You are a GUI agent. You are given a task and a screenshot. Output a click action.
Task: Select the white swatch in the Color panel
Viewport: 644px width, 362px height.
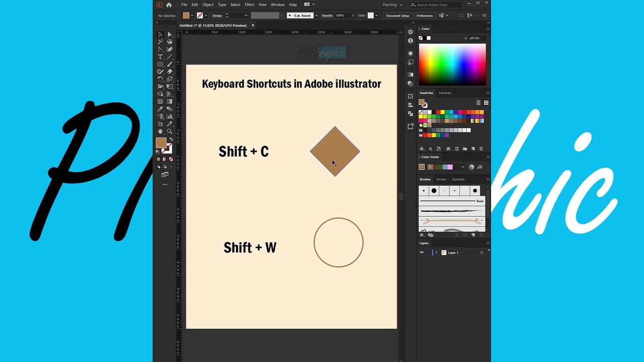(x=429, y=38)
